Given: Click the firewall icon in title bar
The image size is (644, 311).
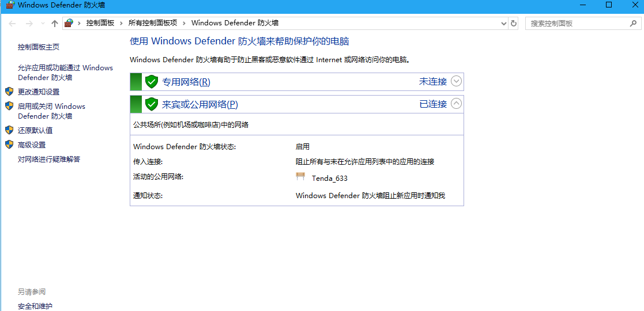Looking at the screenshot, I should point(11,5).
